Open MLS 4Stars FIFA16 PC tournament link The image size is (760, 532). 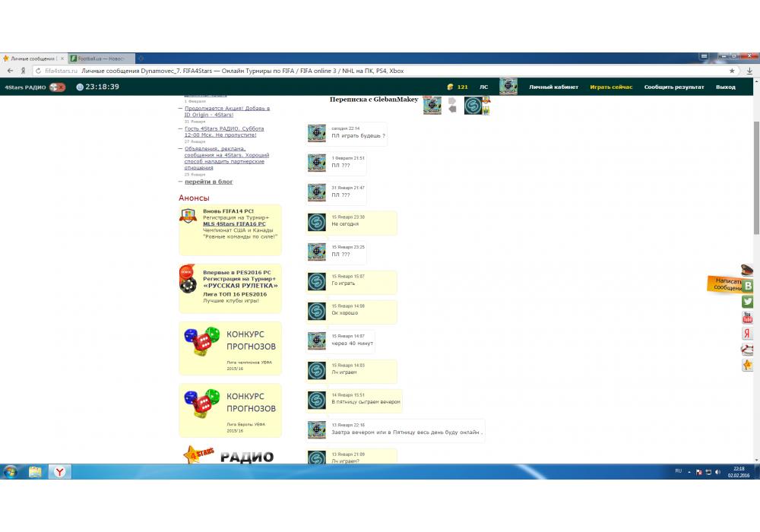(x=234, y=224)
